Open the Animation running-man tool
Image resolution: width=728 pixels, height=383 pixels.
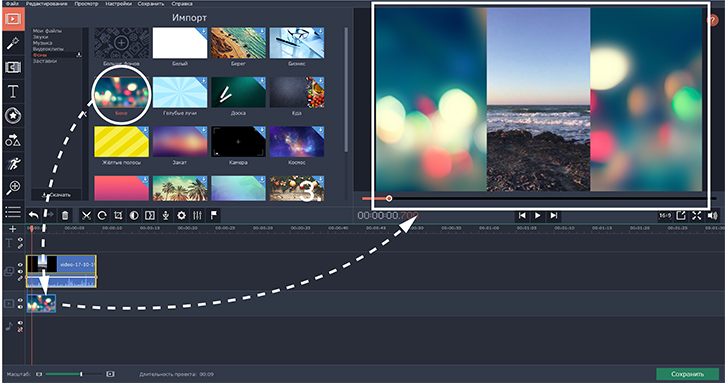[13, 163]
